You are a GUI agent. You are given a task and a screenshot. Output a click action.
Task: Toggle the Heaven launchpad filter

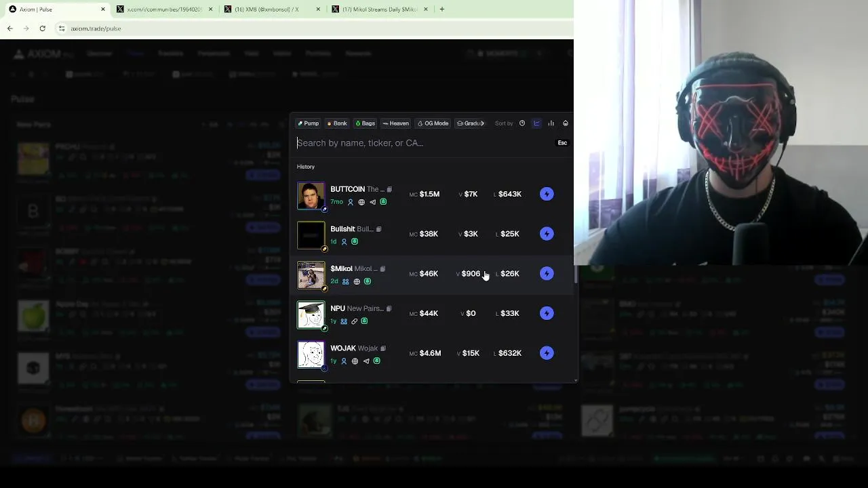click(395, 123)
